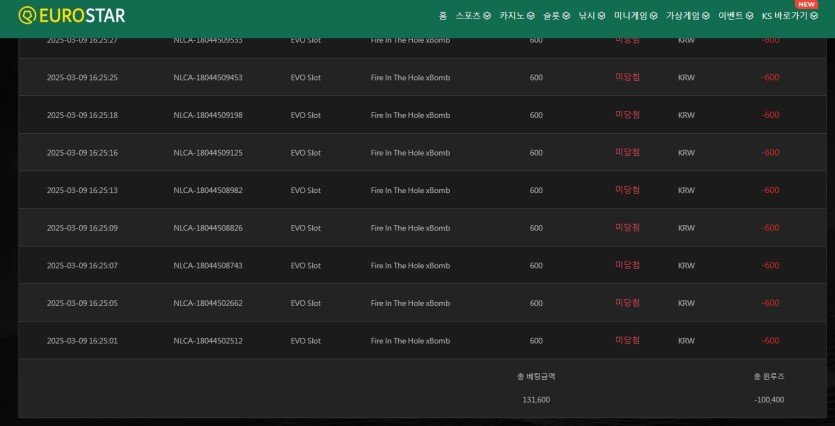Screen dimensions: 835x426
Task: Expand the 이벤트 dropdown chevron
Action: [x=750, y=16]
